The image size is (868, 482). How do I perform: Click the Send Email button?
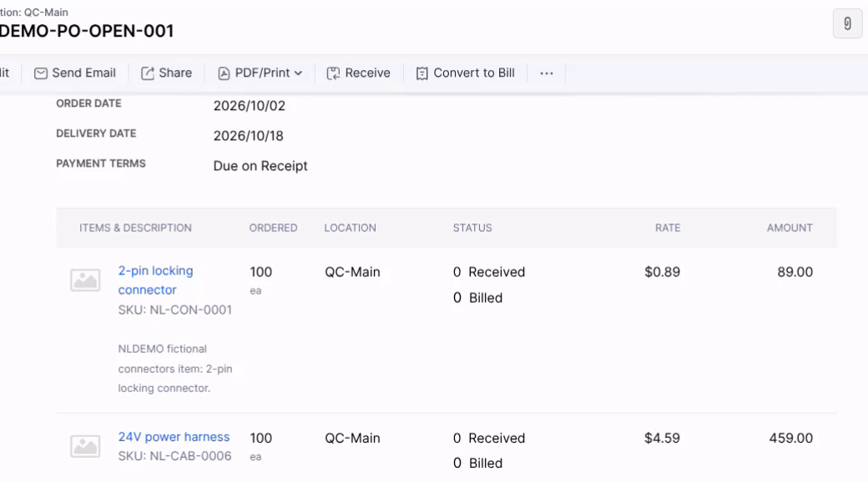pyautogui.click(x=75, y=73)
